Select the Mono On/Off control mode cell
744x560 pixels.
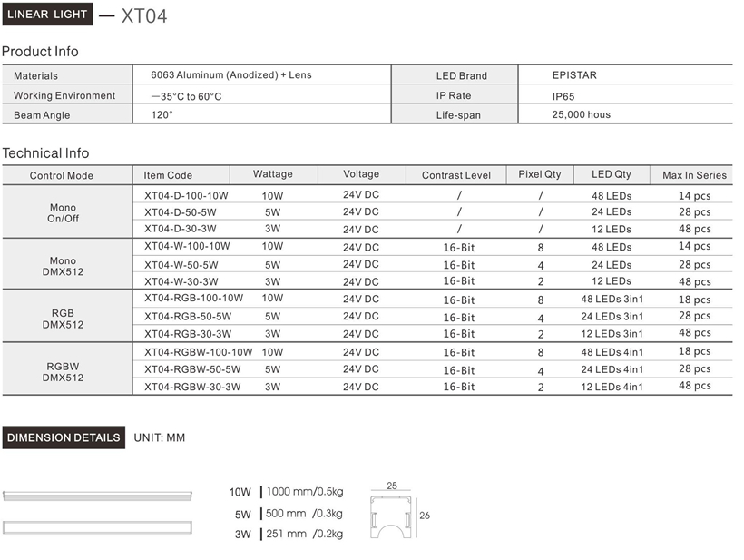63,213
